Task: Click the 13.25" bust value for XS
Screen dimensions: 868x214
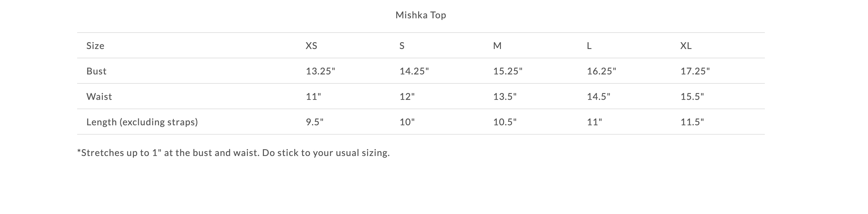Action: (320, 71)
